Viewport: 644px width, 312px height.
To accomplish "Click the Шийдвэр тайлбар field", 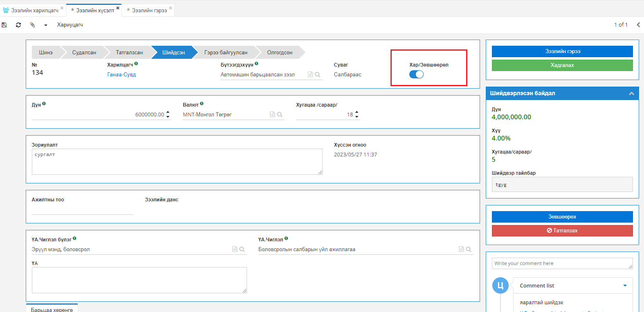I will pyautogui.click(x=562, y=185).
